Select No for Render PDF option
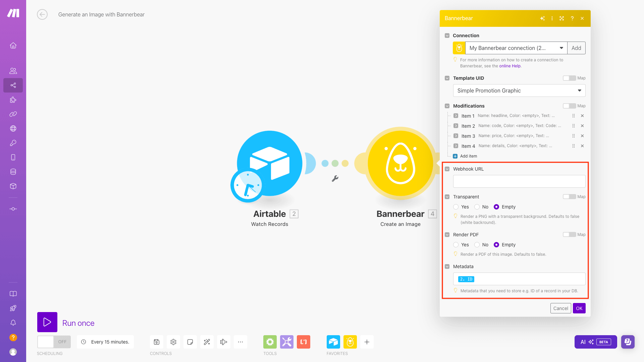The height and width of the screenshot is (362, 644). [477, 245]
